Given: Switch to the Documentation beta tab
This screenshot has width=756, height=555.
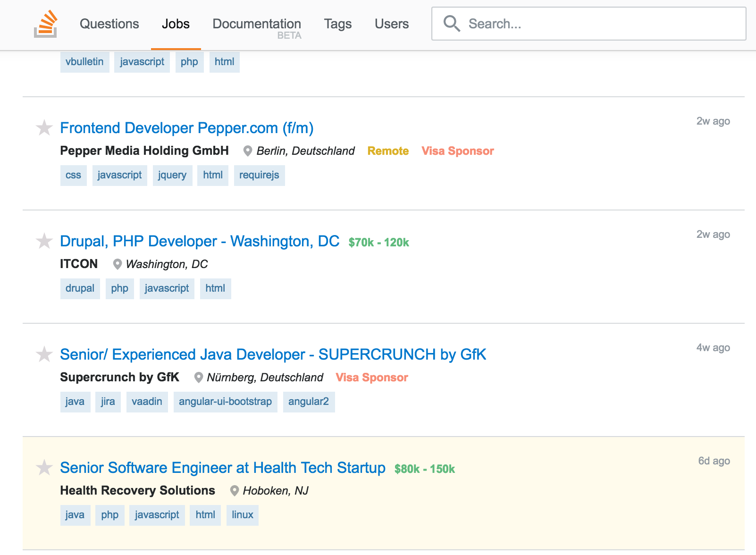Looking at the screenshot, I should [256, 24].
